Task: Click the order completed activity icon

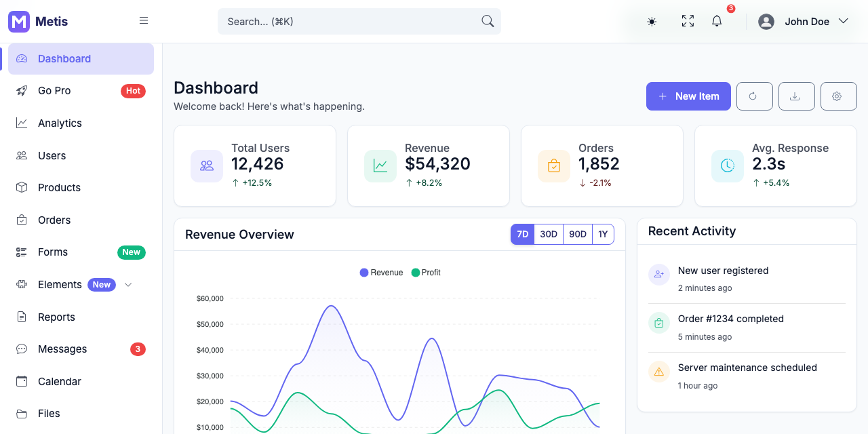Action: point(659,323)
